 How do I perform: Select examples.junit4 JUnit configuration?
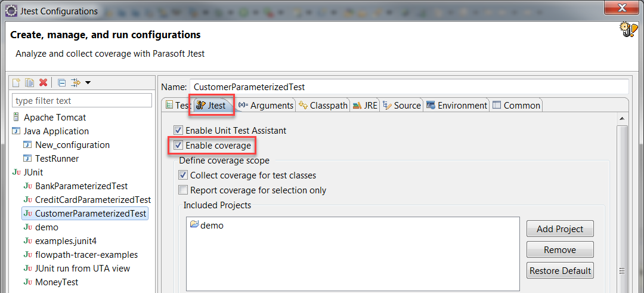click(60, 241)
